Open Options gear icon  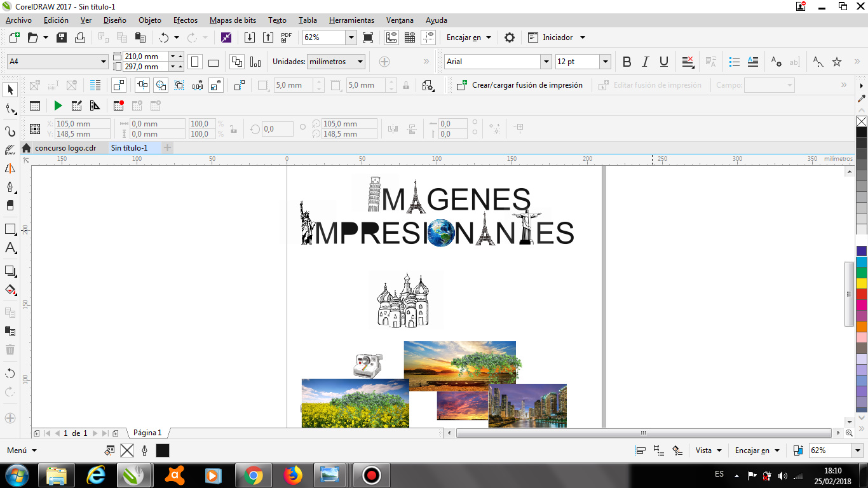[x=510, y=37]
